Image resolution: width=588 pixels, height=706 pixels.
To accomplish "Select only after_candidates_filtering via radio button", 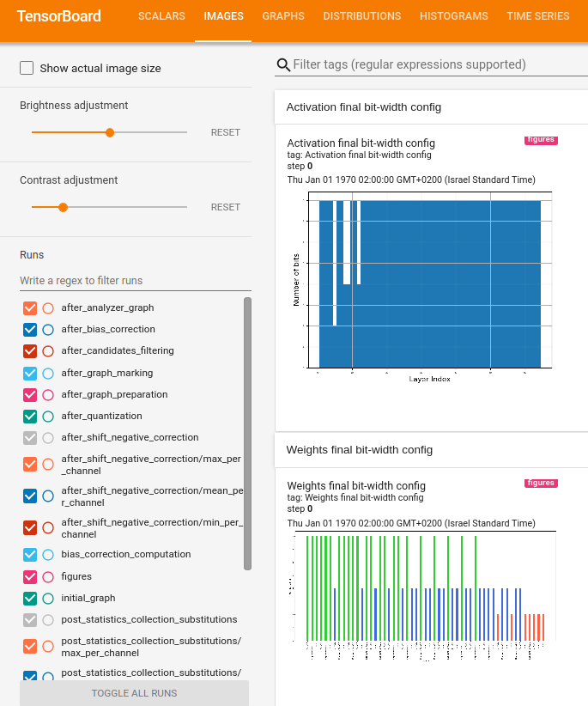I will pos(48,350).
